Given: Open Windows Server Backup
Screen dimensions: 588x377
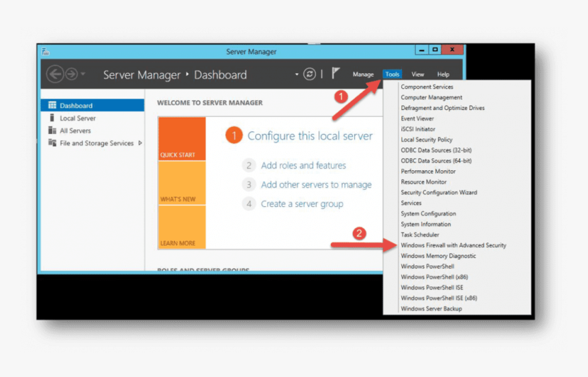Looking at the screenshot, I should 431,309.
